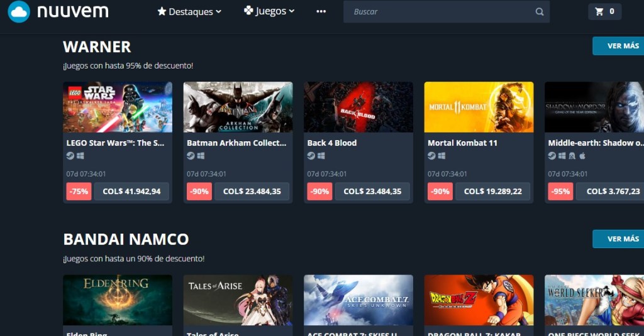
Task: Open the Dragon Ball Z Kakarot thumbnail
Action: click(479, 299)
